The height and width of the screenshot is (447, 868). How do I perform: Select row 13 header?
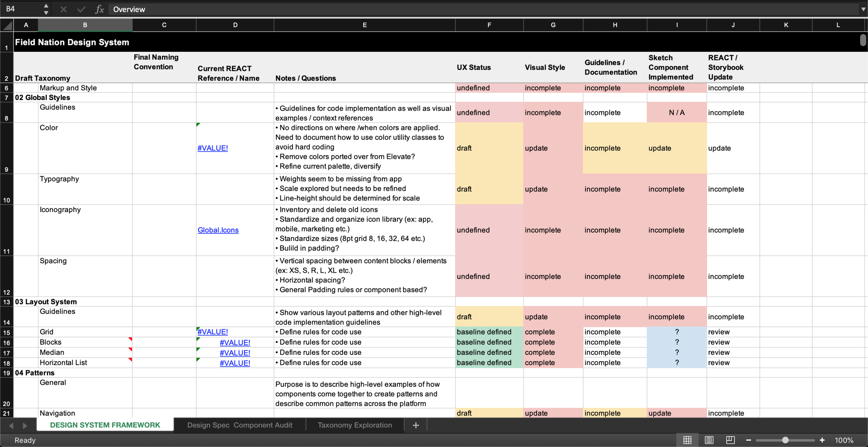7,302
